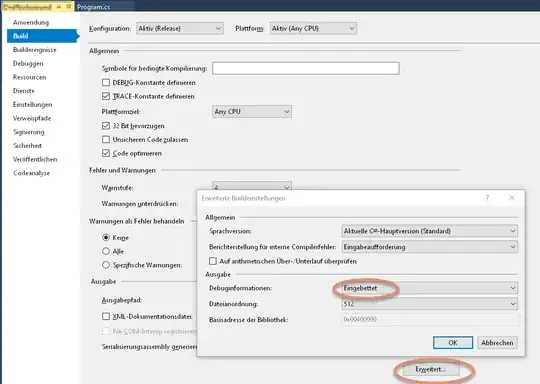Open the Debuginformationen dropdown
Viewport: 540px width, 384px height.
tap(430, 288)
